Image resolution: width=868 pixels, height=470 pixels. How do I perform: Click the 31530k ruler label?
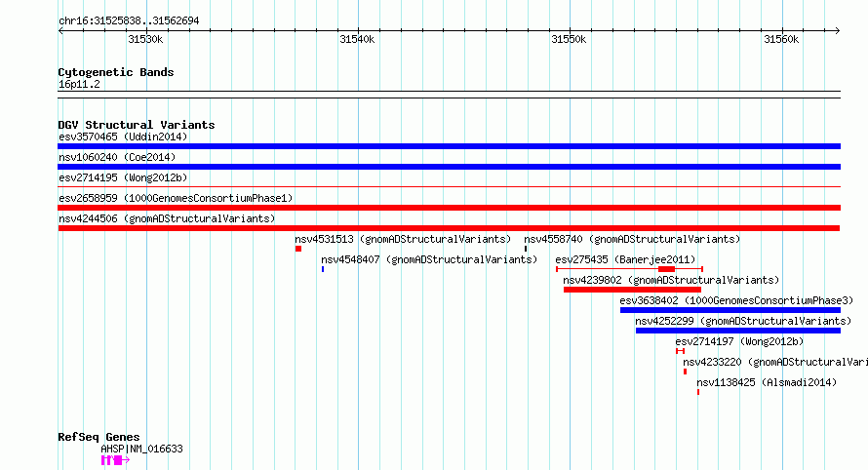click(145, 39)
